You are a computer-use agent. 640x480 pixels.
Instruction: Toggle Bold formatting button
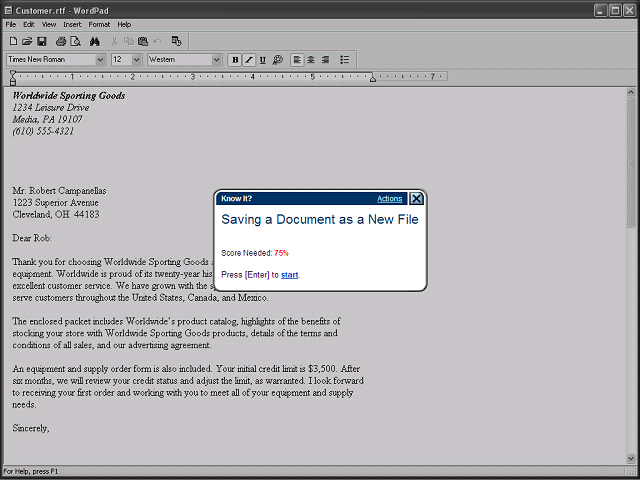235,60
